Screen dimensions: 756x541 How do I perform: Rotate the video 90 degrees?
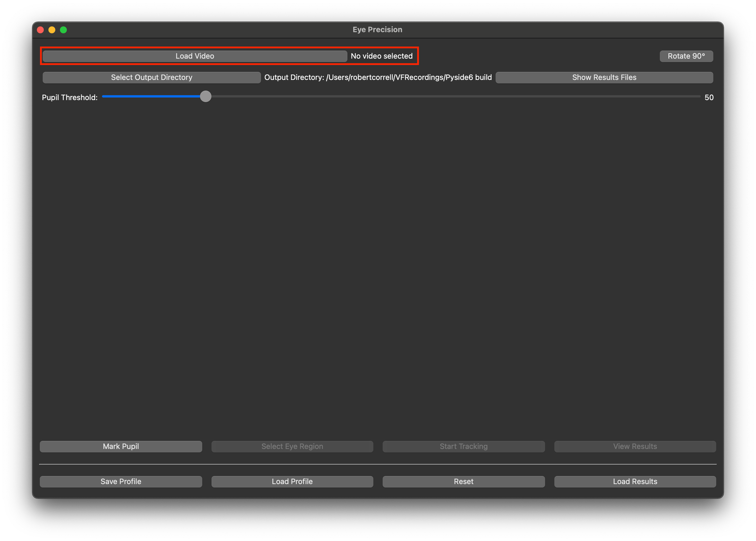[686, 56]
